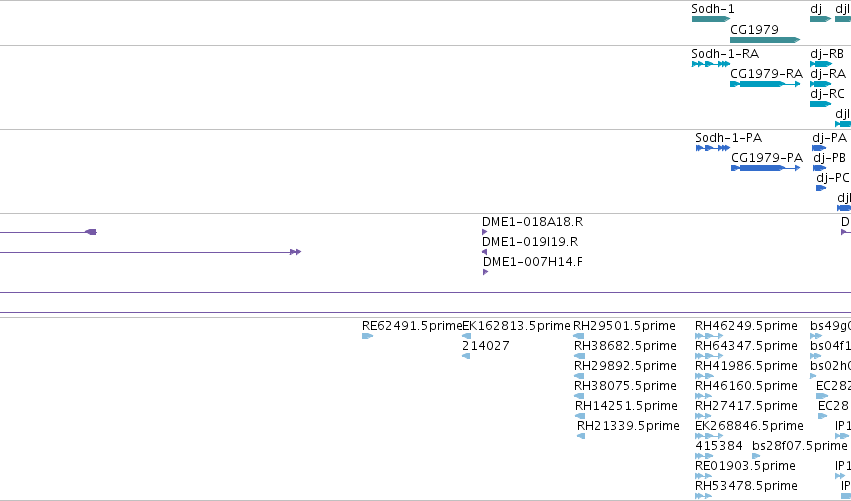This screenshot has height=501, width=851.
Task: Click the DME1-019I19.R feature arrow
Action: coord(485,252)
